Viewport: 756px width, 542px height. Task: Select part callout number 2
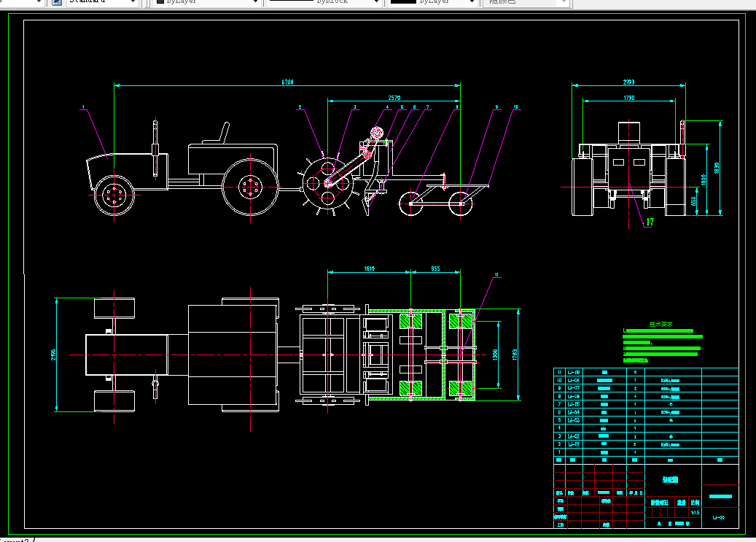pyautogui.click(x=300, y=107)
